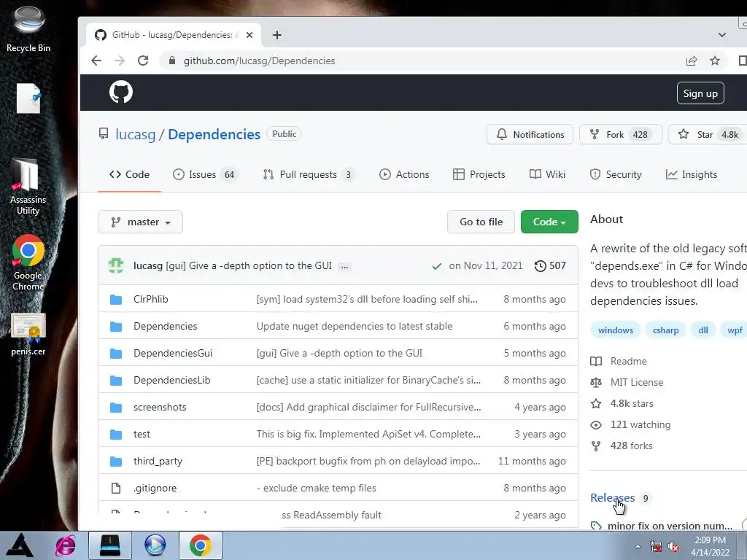
Task: Open a new browser tab with plus icon
Action: pos(276,35)
